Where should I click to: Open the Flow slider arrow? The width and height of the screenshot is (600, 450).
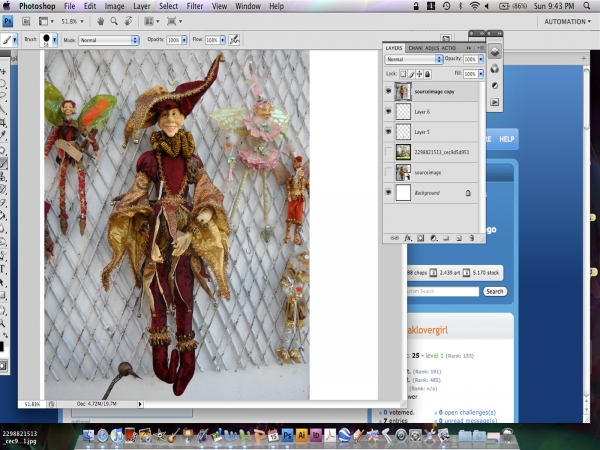(223, 40)
